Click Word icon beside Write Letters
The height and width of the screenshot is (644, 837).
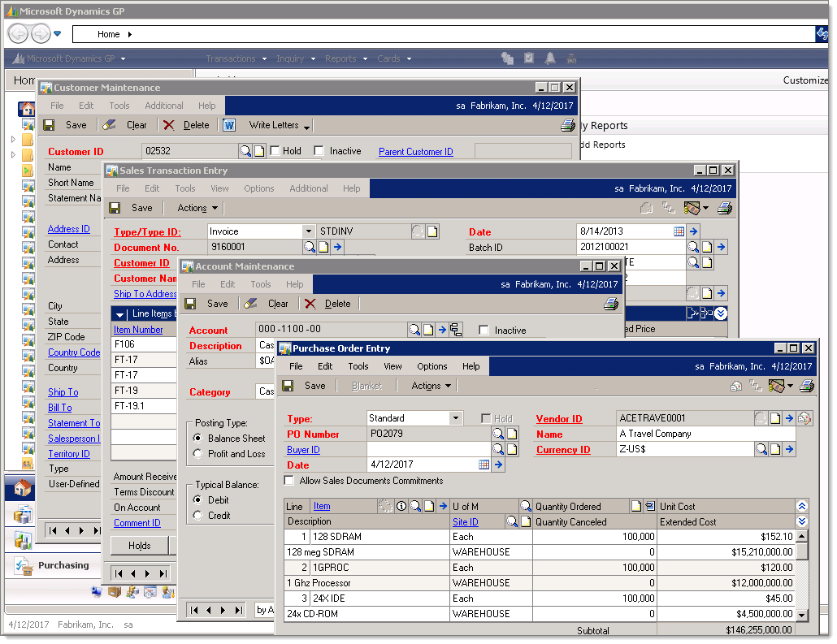coord(229,125)
